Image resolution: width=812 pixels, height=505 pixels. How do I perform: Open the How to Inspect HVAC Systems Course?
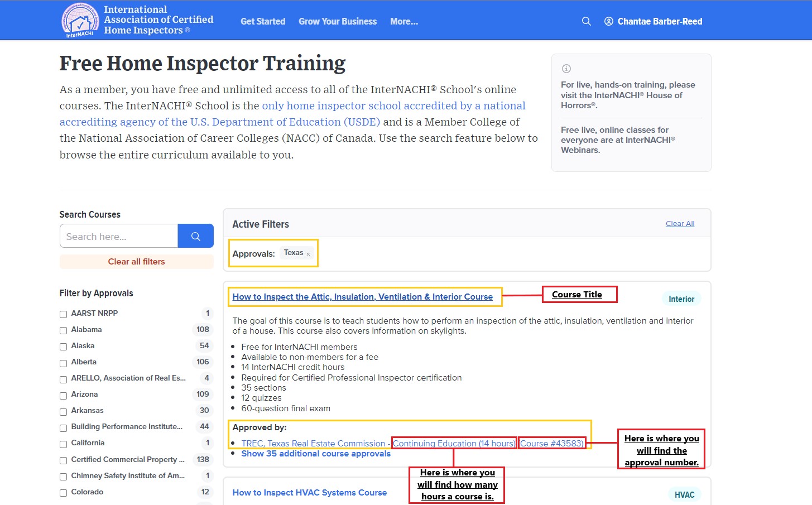pos(310,492)
